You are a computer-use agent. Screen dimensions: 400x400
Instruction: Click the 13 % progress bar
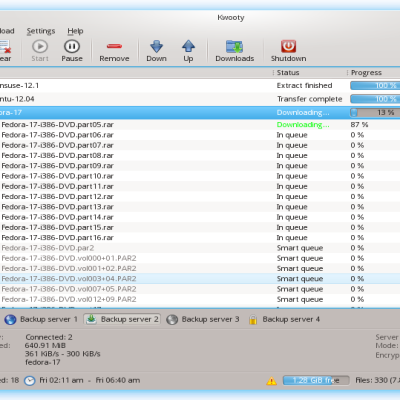375,113
